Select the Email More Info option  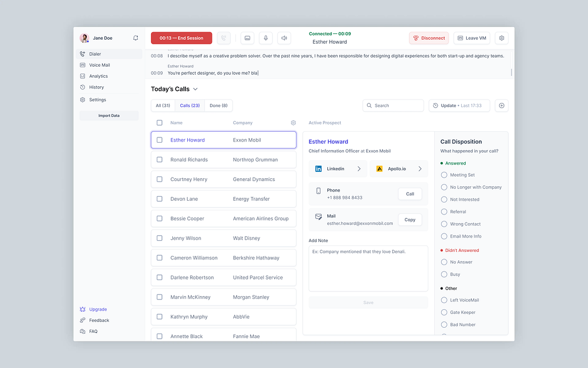click(444, 236)
